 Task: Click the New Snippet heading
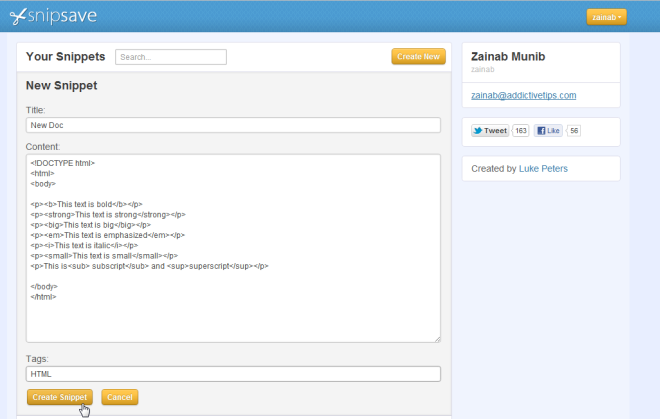[x=61, y=85]
